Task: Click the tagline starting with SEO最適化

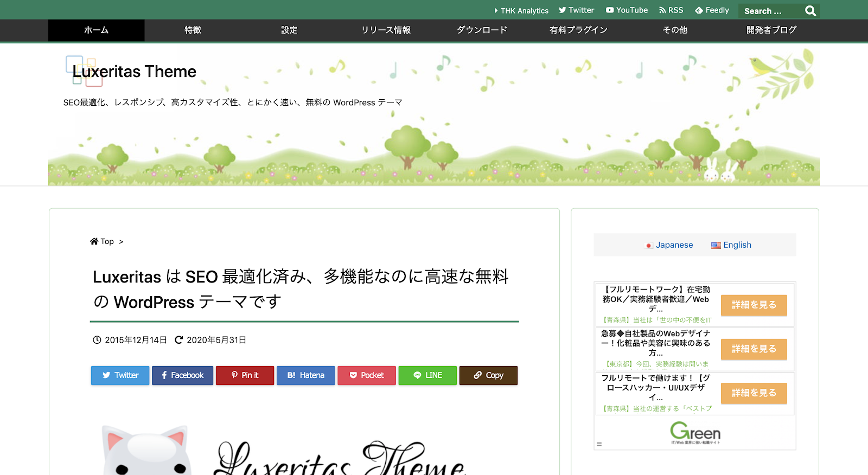Action: point(233,102)
